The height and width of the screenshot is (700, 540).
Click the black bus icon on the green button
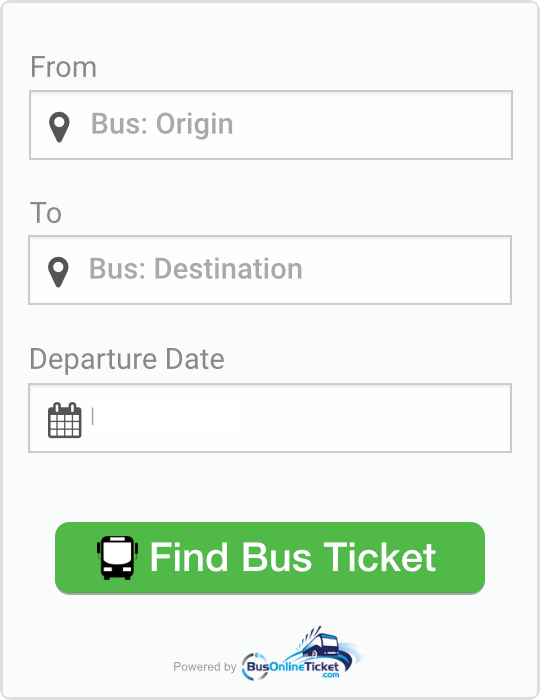(117, 558)
